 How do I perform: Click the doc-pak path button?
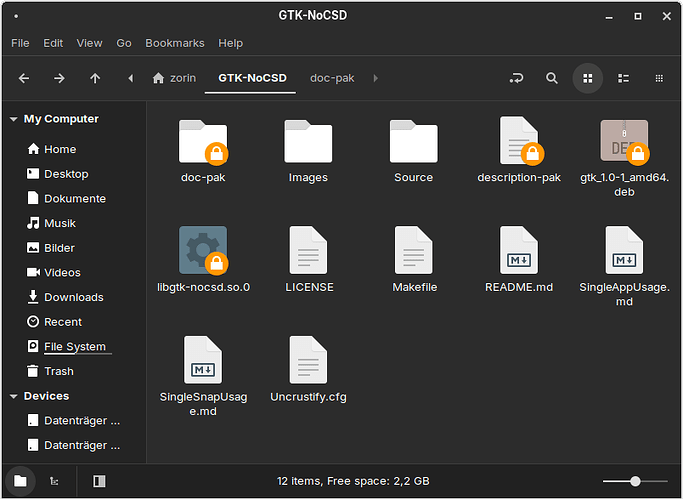tap(332, 78)
